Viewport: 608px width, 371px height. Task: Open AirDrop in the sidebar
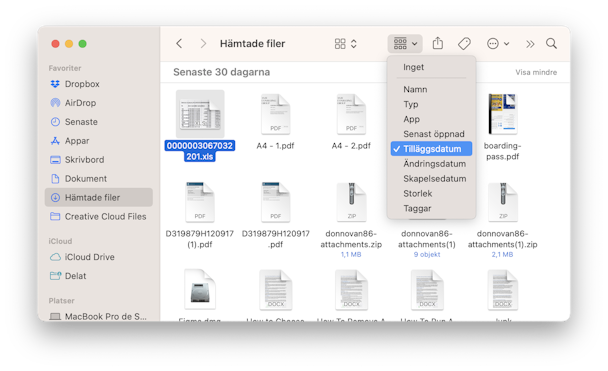tap(98, 103)
